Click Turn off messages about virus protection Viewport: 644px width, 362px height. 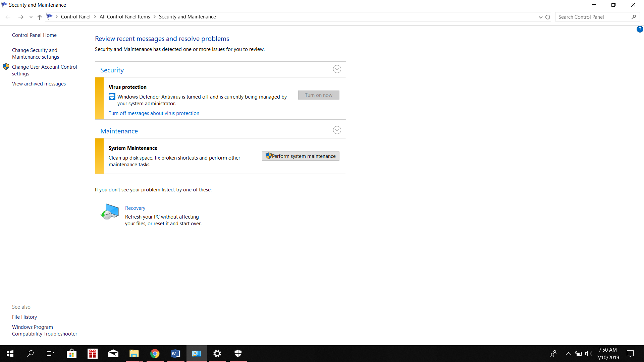[154, 113]
